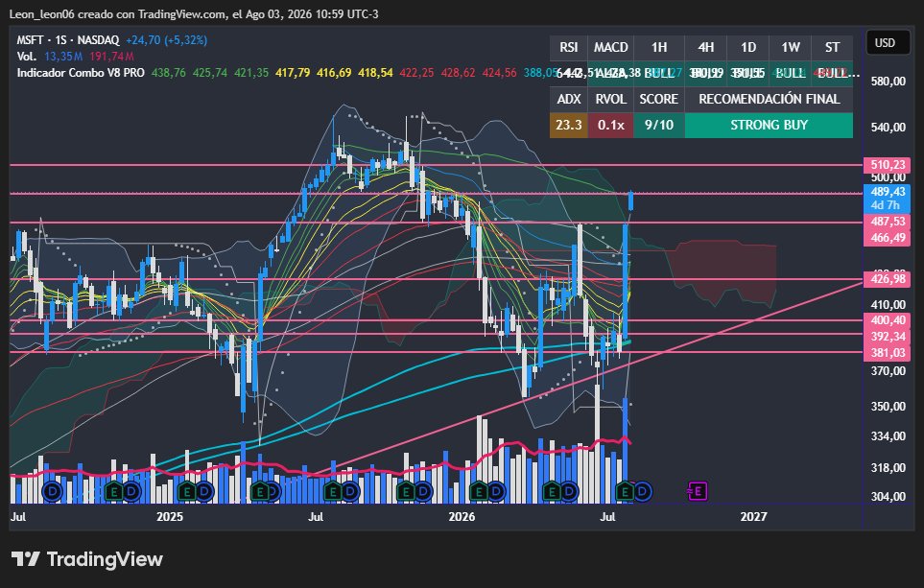Click the earnings E icon right of the mid-2025 Jul label
924x588 pixels.
(333, 491)
